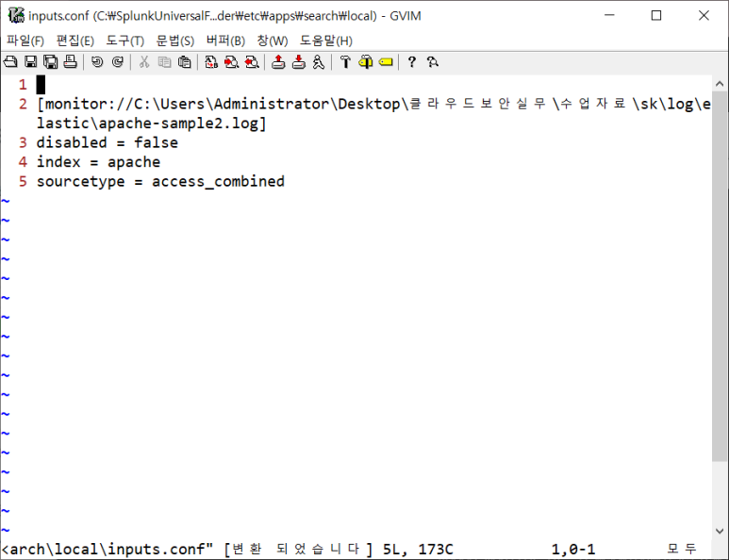This screenshot has width=729, height=560.
Task: Click line number 1
Action: pyautogui.click(x=23, y=85)
